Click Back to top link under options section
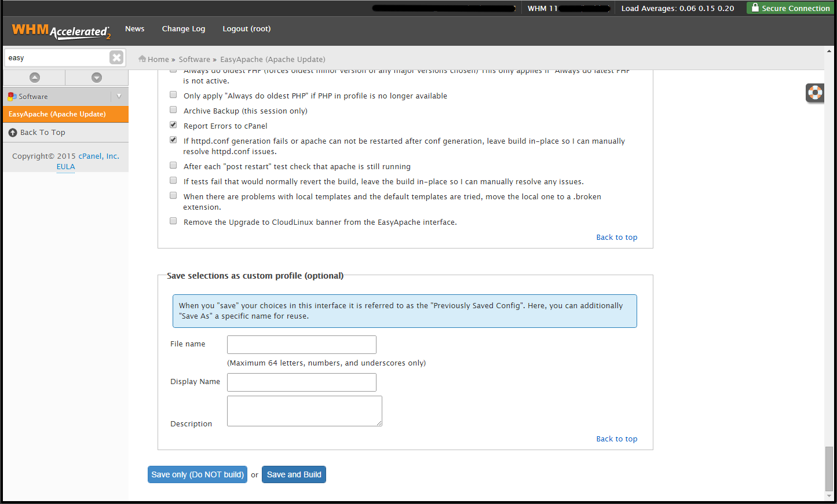Image resolution: width=837 pixels, height=504 pixels. [617, 238]
